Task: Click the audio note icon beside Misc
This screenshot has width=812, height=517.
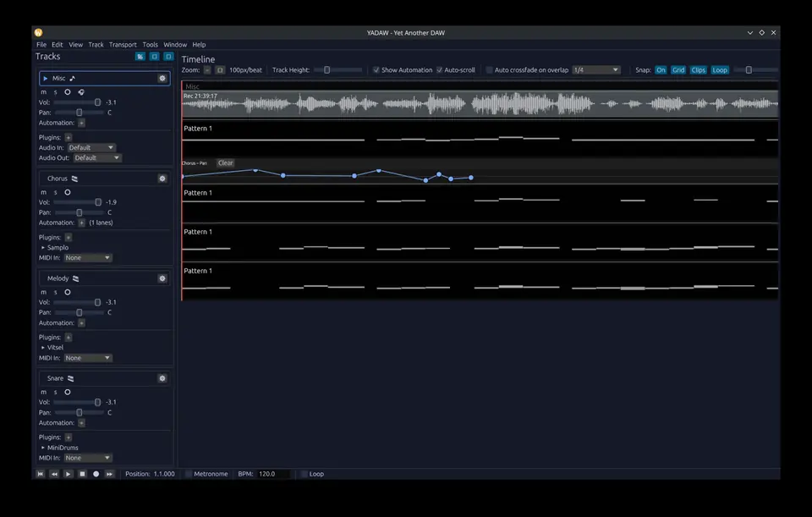Action: (73, 78)
